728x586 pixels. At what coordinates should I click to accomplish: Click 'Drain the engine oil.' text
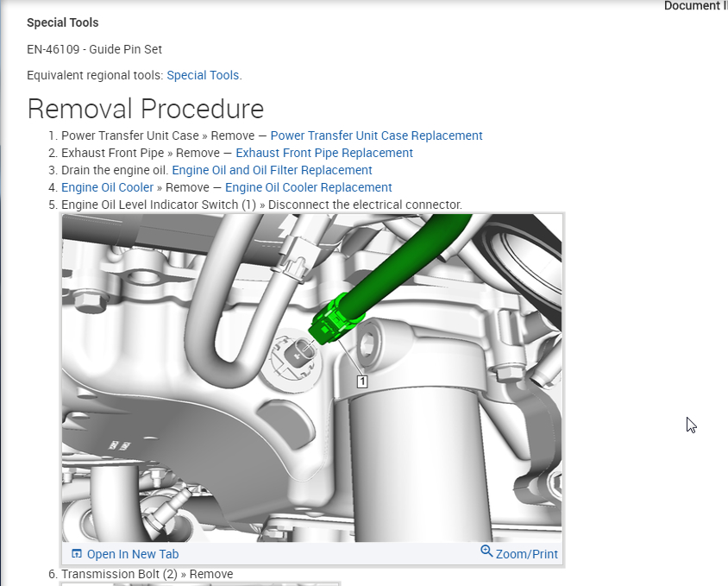(115, 170)
